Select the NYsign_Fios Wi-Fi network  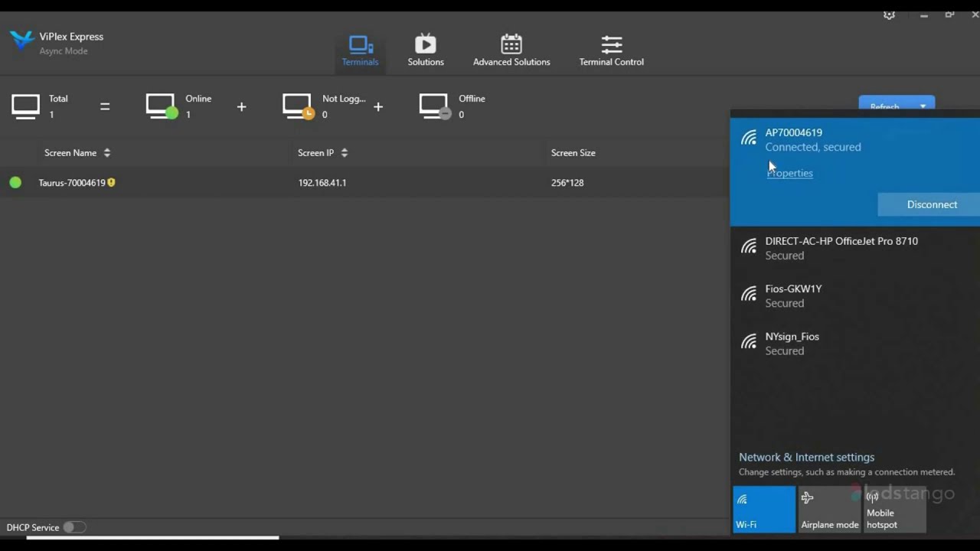(855, 343)
